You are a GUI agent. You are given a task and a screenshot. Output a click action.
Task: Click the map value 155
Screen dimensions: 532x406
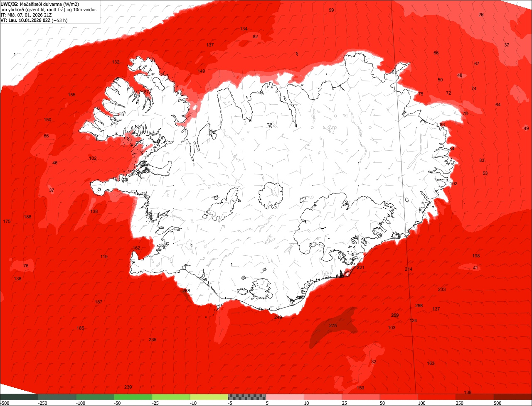71,95
